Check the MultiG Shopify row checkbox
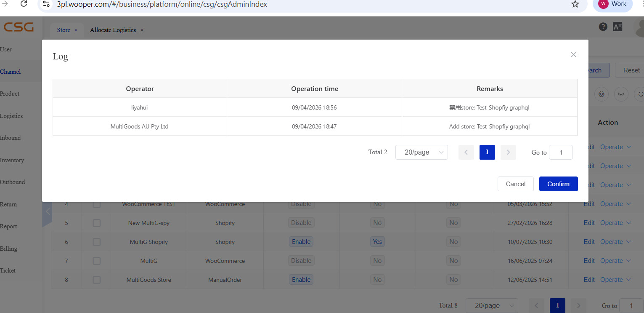This screenshot has width=644, height=313. pyautogui.click(x=96, y=242)
